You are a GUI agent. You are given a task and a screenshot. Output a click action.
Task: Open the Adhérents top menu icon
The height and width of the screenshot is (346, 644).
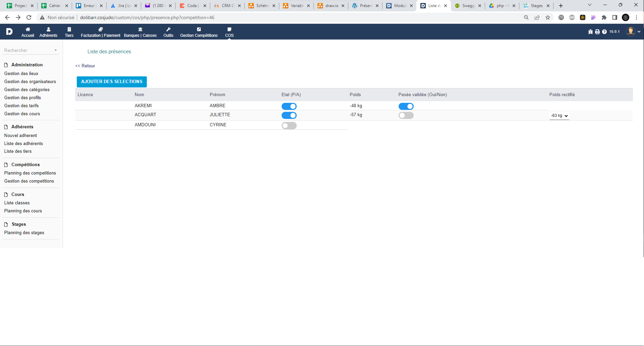(x=48, y=29)
